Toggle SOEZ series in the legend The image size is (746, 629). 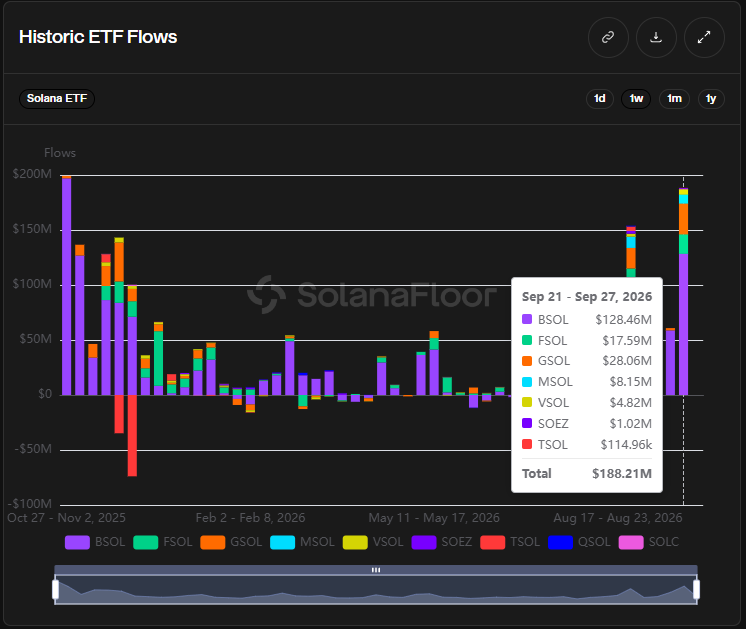point(442,542)
